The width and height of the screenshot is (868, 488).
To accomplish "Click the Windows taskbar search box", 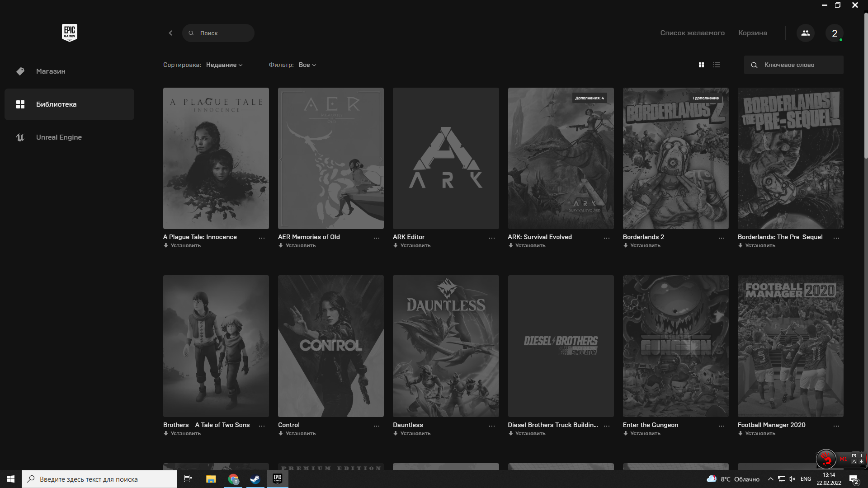I will pyautogui.click(x=99, y=479).
